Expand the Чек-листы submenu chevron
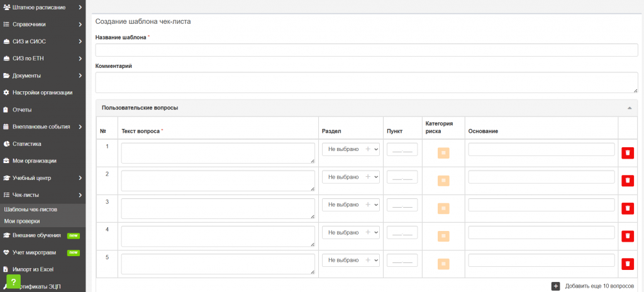 80,195
